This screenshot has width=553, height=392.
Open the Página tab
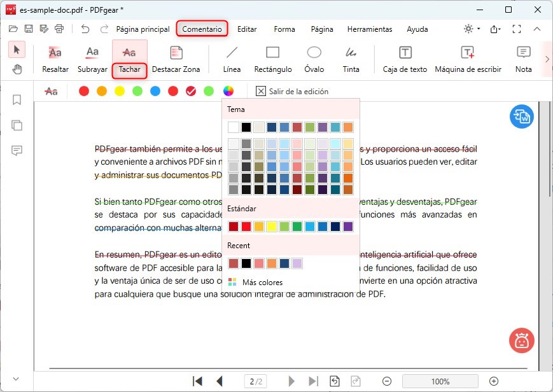pos(322,29)
